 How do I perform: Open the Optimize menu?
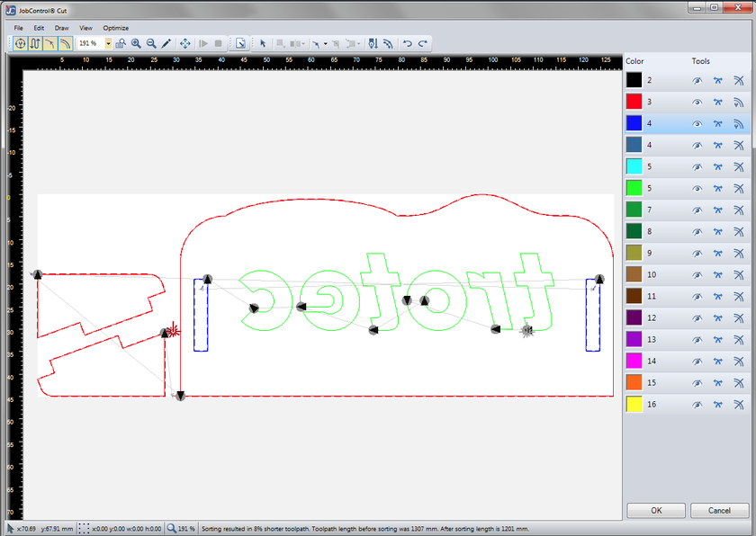coord(115,28)
